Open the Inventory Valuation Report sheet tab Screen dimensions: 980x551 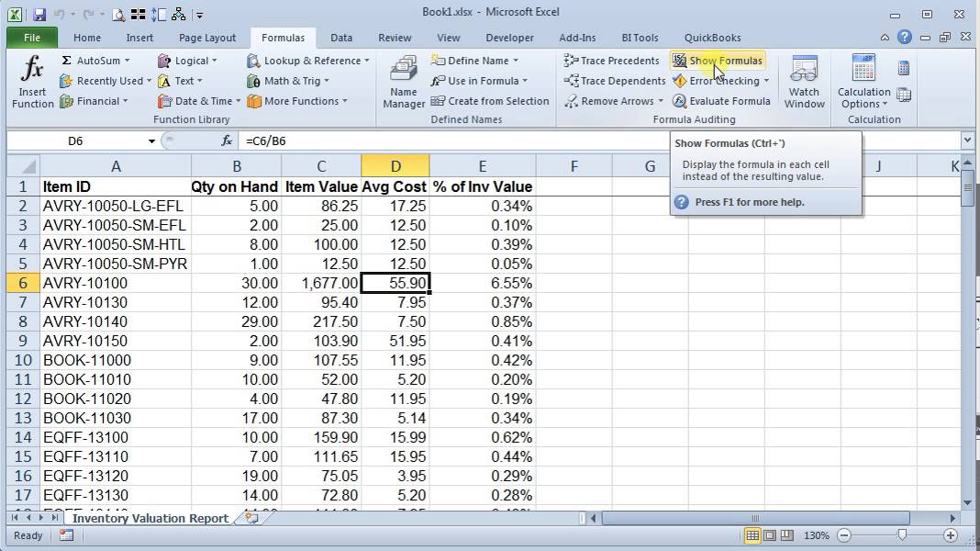pos(150,518)
